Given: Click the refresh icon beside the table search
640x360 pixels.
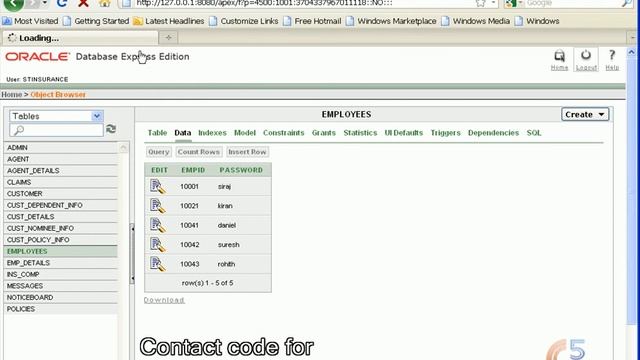Looking at the screenshot, I should click(x=111, y=129).
